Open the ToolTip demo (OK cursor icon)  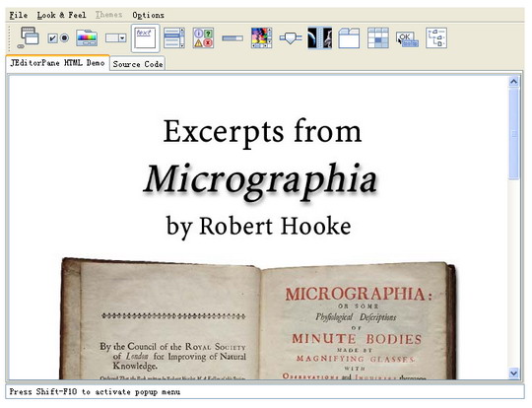coord(407,39)
